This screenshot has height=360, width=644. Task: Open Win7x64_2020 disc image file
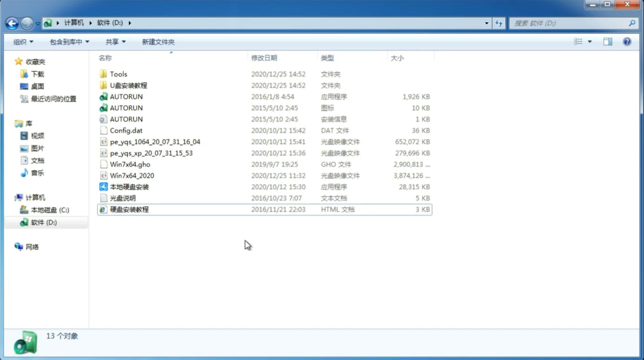pos(132,175)
